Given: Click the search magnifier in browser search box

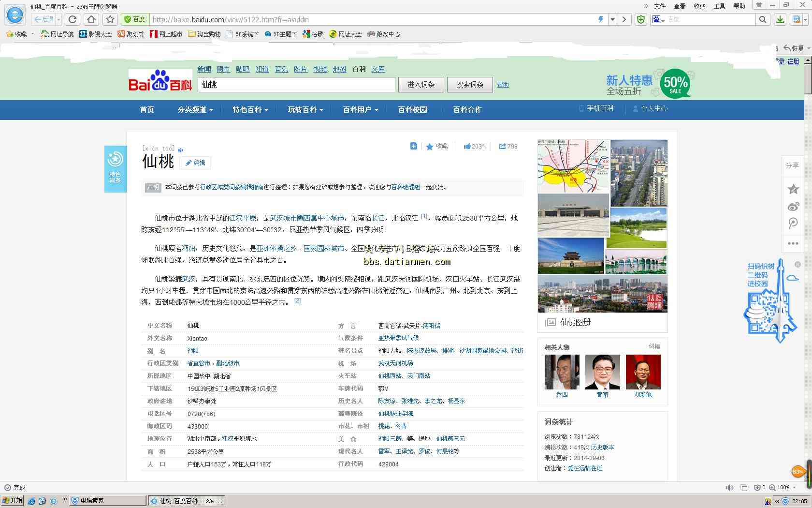Looking at the screenshot, I should 762,19.
